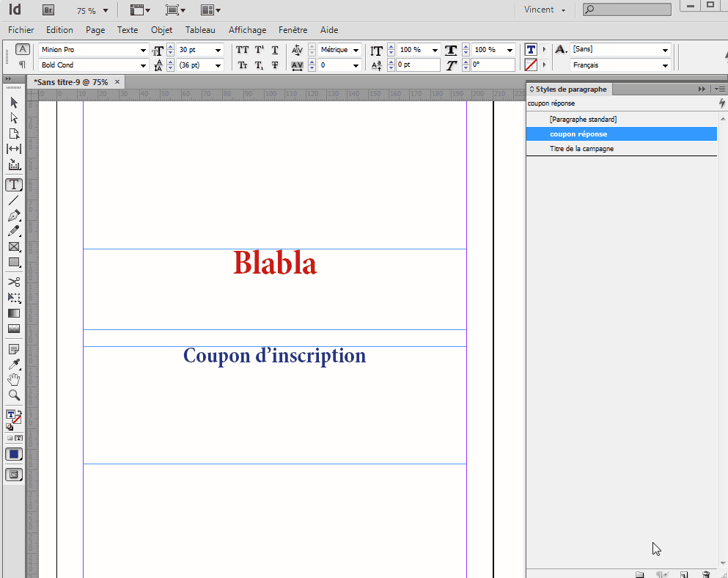Open the Gradient tool

tap(13, 313)
